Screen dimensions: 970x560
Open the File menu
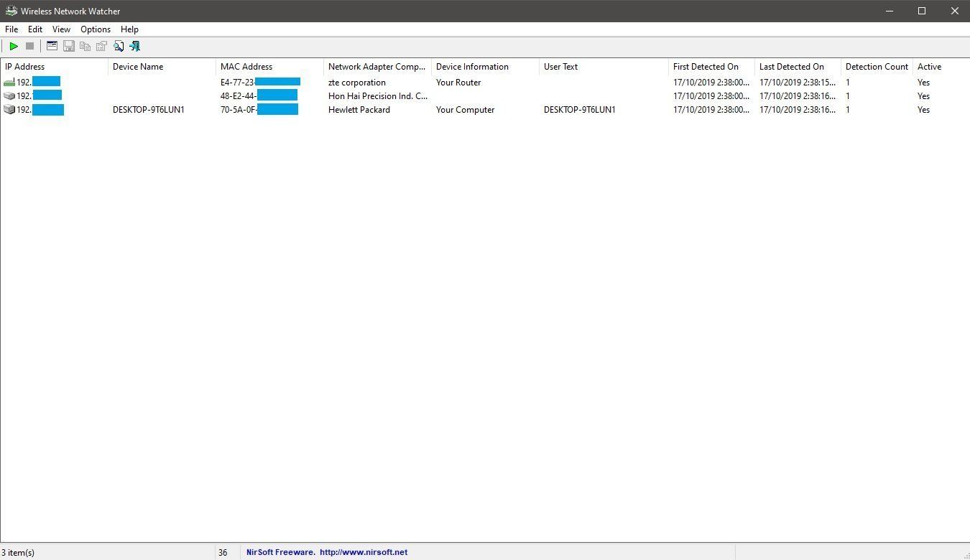pos(11,29)
